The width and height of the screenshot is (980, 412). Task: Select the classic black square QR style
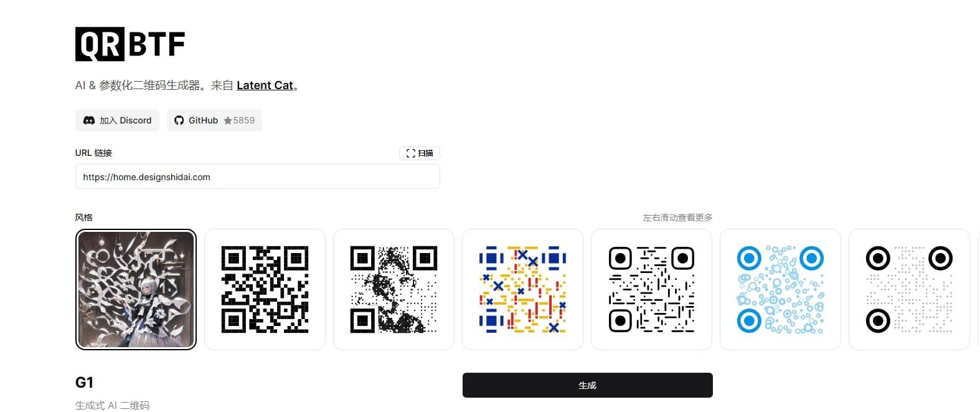coord(265,289)
